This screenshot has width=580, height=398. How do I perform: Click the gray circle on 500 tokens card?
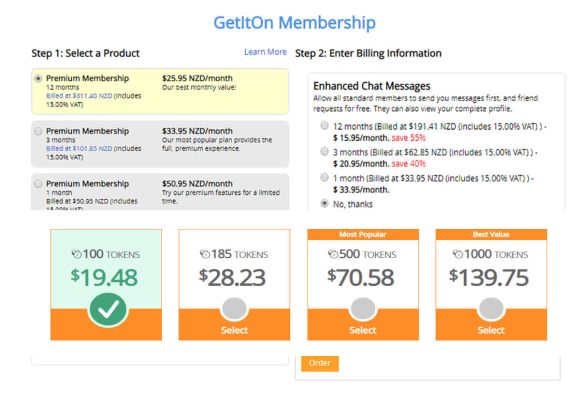point(363,309)
